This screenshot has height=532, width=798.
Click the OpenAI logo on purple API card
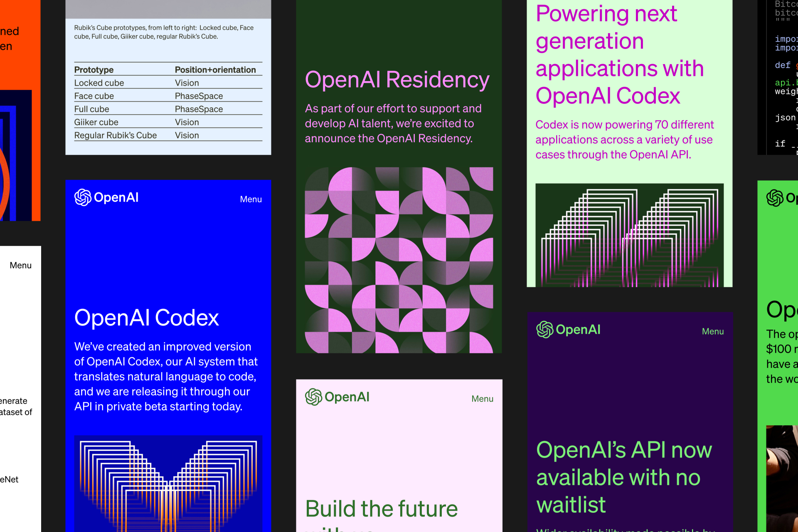point(568,330)
